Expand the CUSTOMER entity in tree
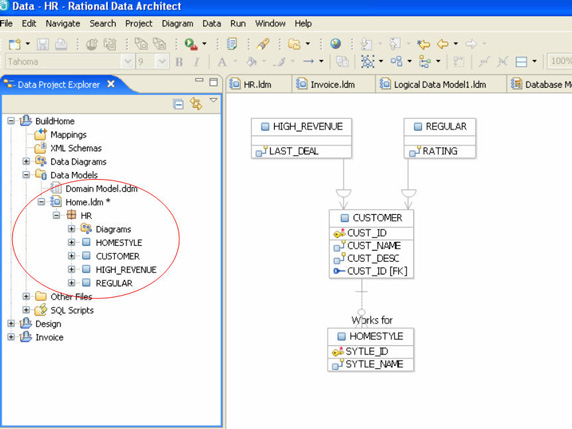Image resolution: width=572 pixels, height=429 pixels. coord(72,256)
